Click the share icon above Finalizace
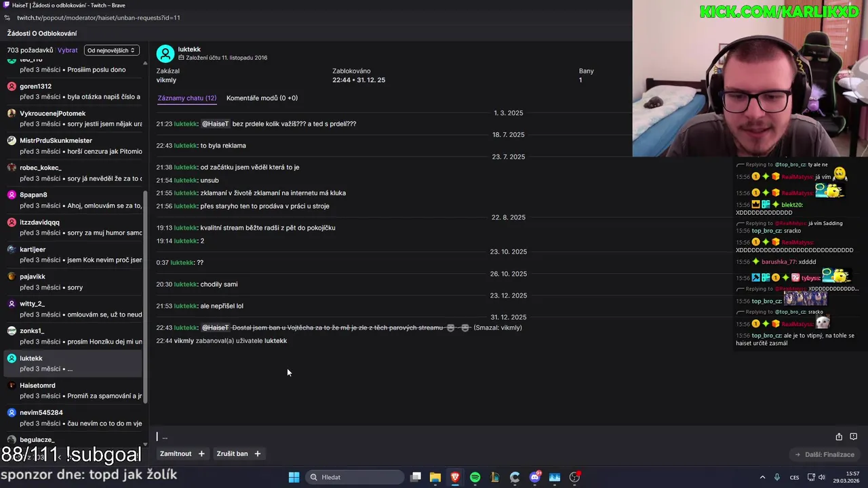This screenshot has width=868, height=488. tap(839, 436)
